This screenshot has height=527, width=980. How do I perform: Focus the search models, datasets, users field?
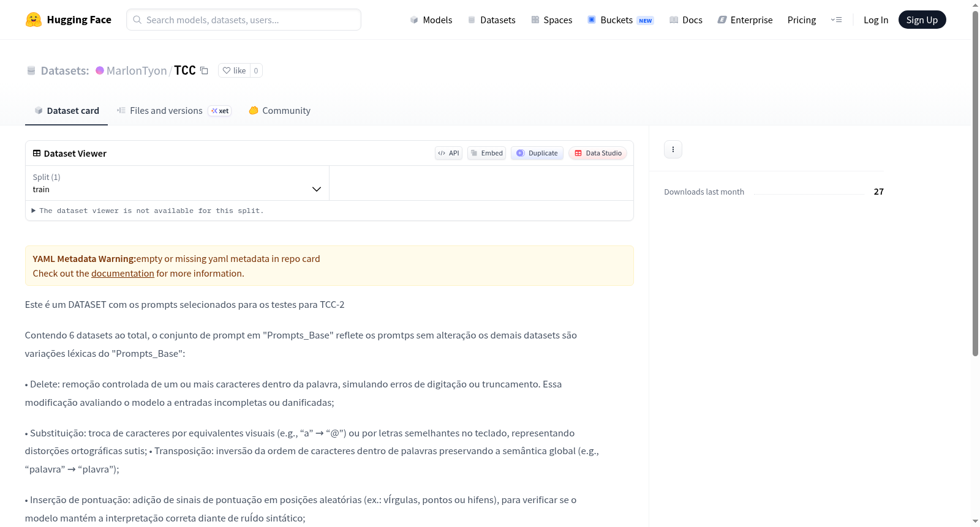[244, 20]
